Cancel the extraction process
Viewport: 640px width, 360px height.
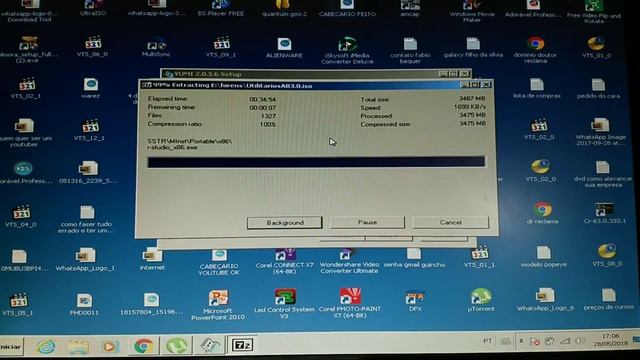pyautogui.click(x=451, y=222)
